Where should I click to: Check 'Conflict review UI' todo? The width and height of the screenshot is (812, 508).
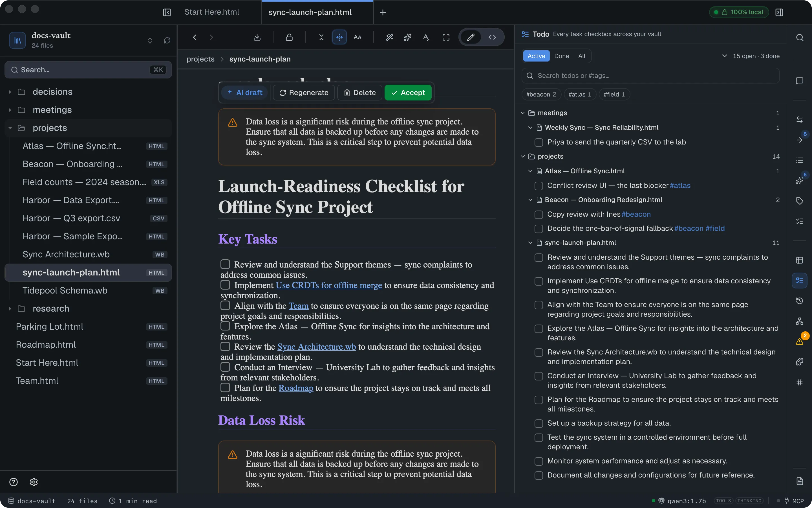pos(539,186)
